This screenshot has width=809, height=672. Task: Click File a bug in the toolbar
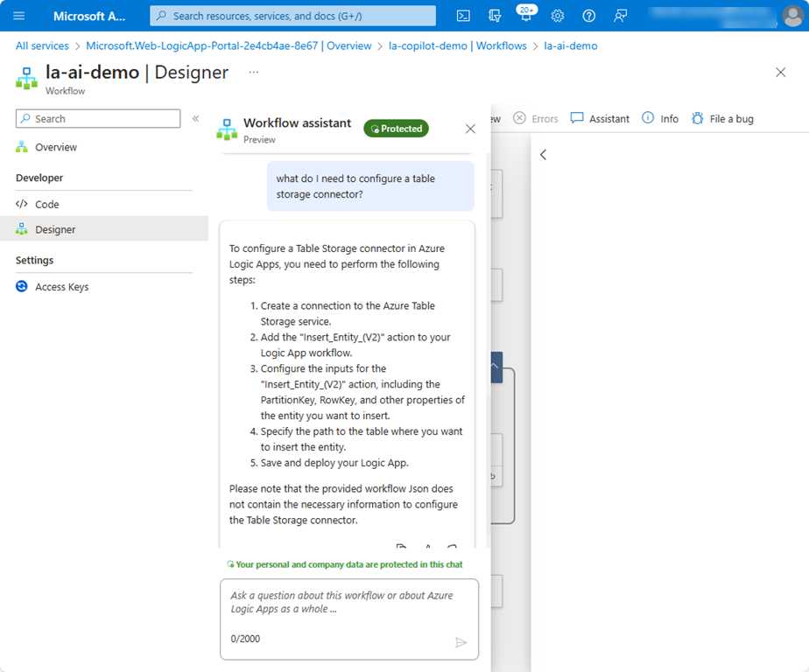722,119
